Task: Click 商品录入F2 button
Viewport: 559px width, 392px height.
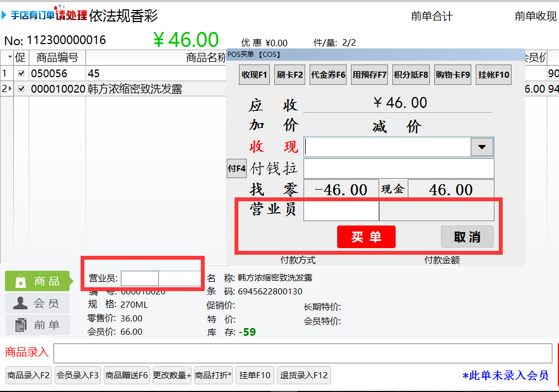Action: [29, 375]
